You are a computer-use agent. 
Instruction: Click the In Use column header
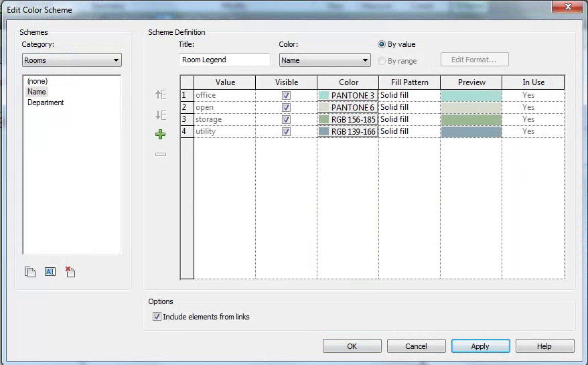[x=533, y=82]
